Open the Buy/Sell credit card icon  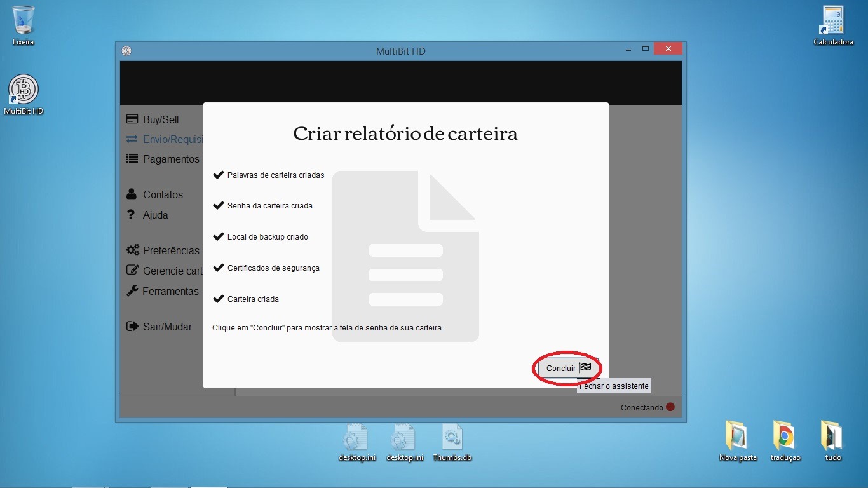point(132,119)
